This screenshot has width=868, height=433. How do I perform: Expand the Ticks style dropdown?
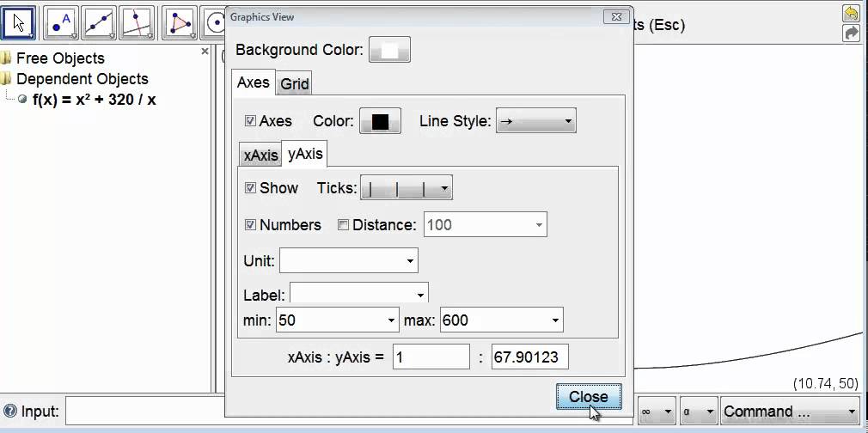click(406, 188)
